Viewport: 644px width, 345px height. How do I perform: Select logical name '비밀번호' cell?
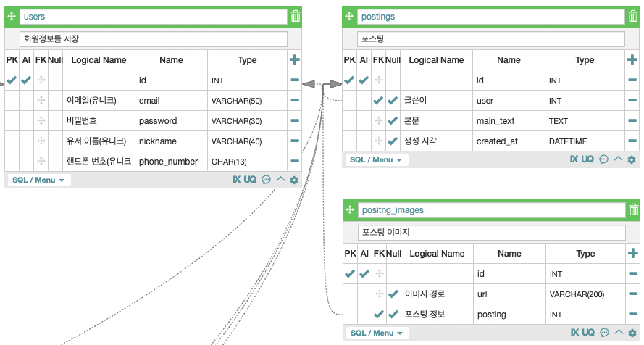pyautogui.click(x=99, y=121)
